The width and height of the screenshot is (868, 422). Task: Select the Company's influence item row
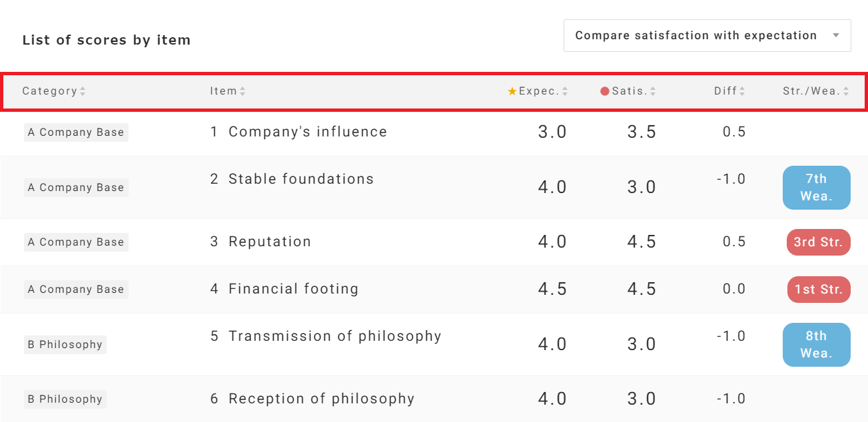click(307, 132)
